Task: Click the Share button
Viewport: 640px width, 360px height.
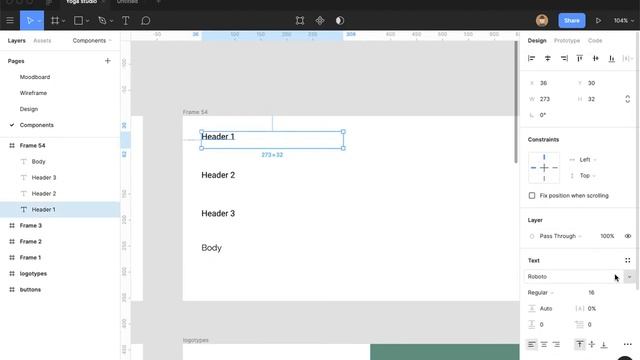Action: click(572, 20)
